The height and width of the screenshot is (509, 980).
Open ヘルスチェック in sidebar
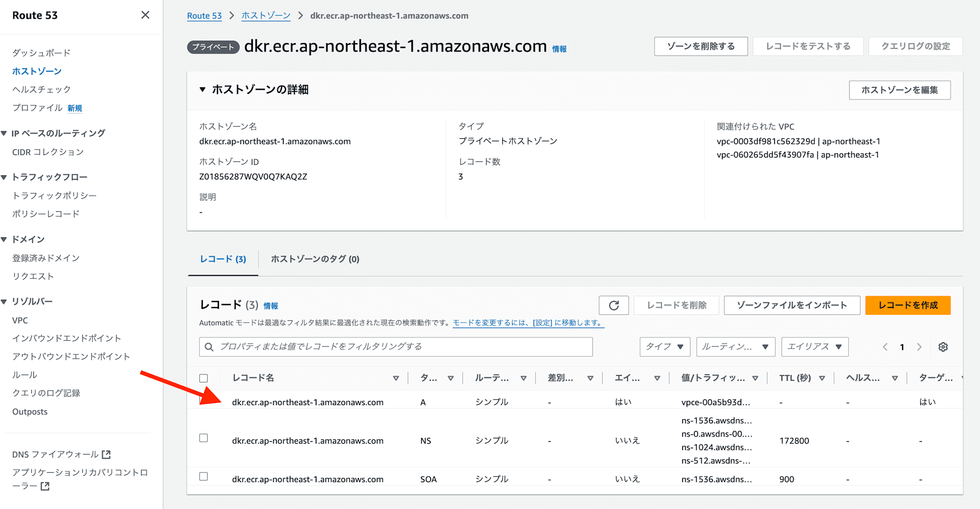(42, 89)
